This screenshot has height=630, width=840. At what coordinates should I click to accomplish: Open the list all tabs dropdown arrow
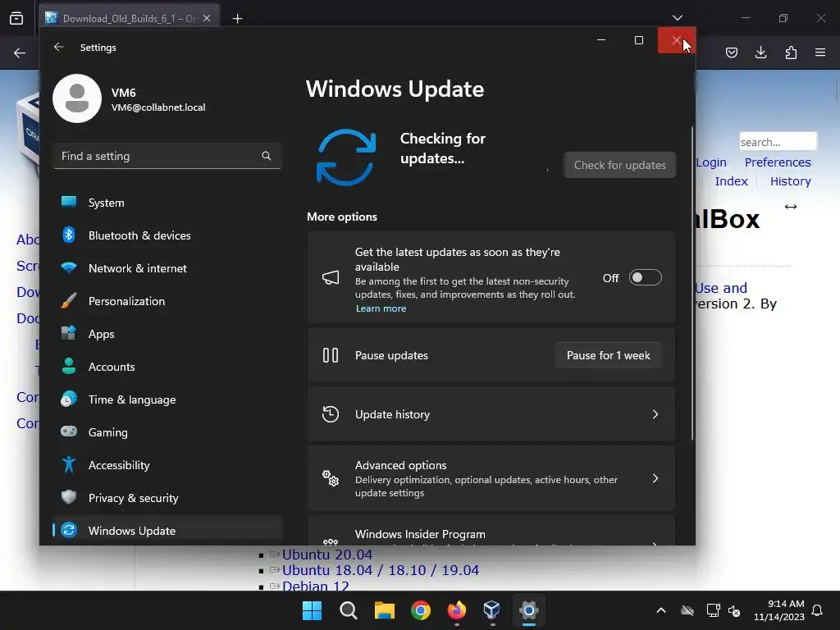click(677, 18)
